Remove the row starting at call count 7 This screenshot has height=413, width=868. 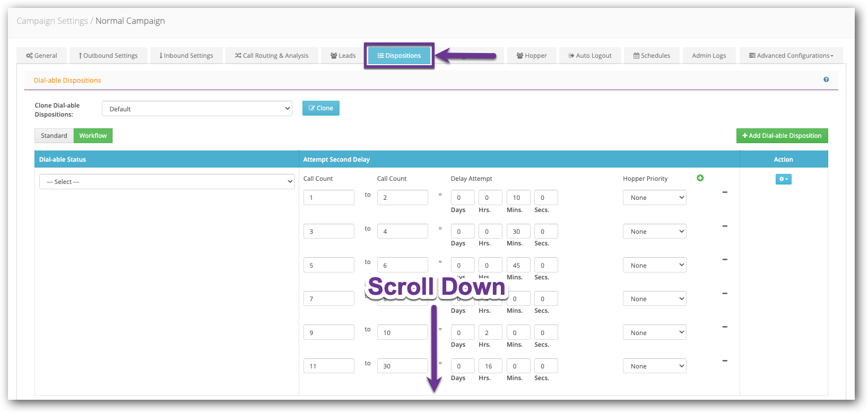725,294
